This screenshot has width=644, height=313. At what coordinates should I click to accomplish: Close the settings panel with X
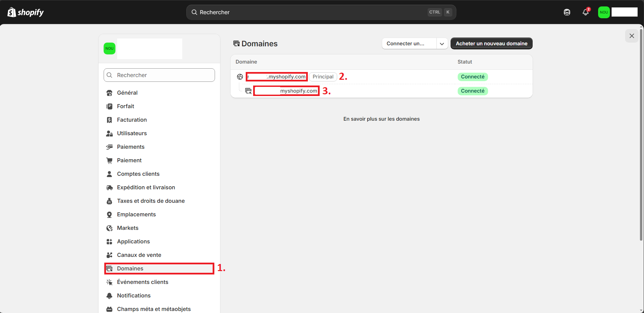coord(632,36)
